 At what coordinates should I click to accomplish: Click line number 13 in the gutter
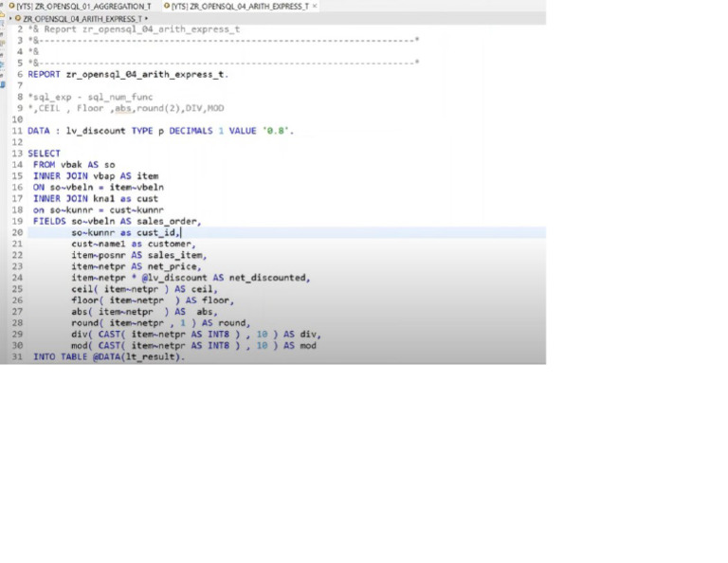point(17,154)
